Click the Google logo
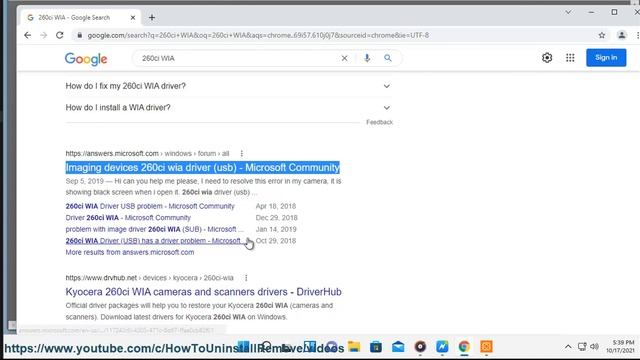The image size is (640, 360). coord(86,59)
